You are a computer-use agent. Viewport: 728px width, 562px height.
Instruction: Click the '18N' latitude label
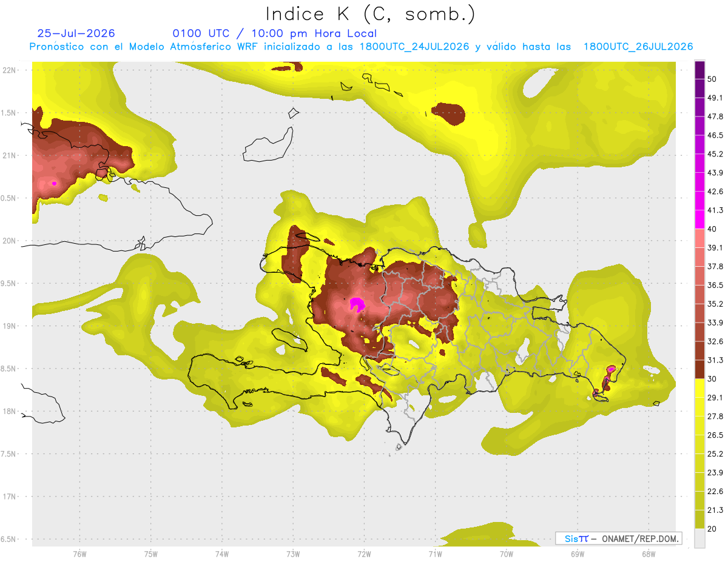[x=9, y=411]
